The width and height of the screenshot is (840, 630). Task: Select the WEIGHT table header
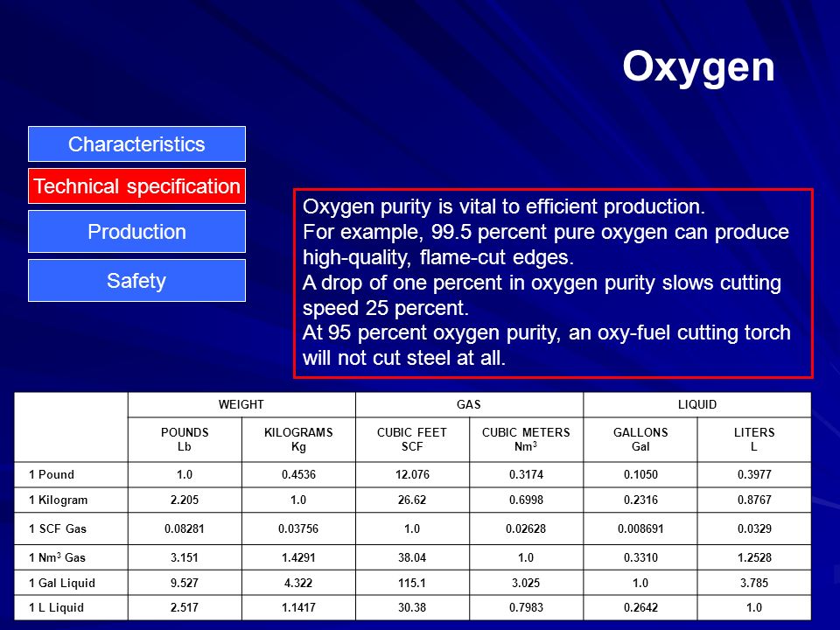[241, 405]
